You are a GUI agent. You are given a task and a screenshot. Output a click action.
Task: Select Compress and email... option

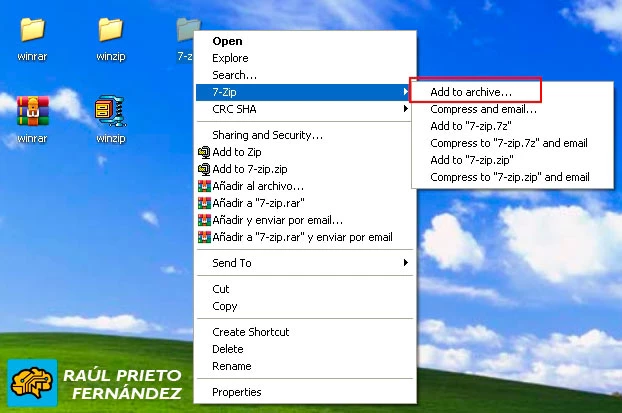click(x=477, y=109)
